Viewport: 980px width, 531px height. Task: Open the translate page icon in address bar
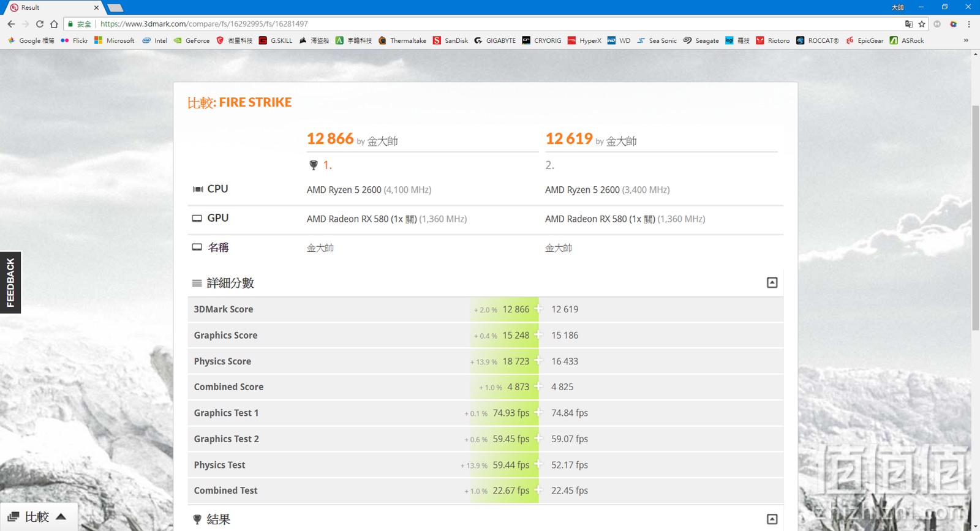[909, 24]
